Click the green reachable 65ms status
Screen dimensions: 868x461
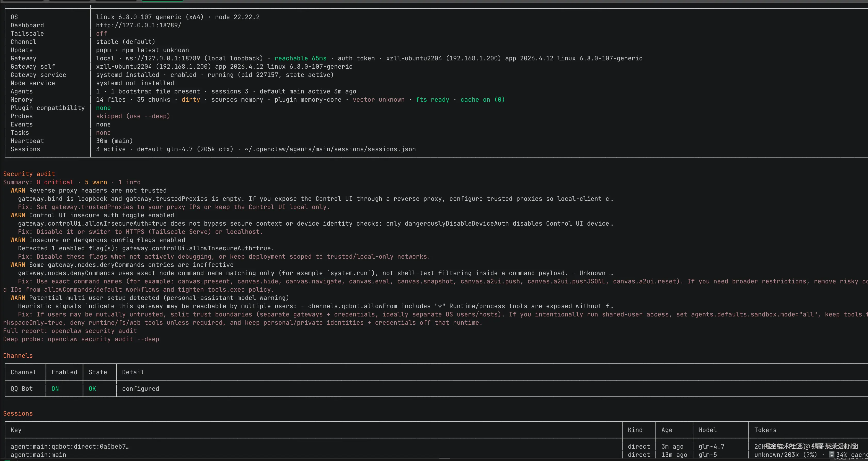pos(300,58)
